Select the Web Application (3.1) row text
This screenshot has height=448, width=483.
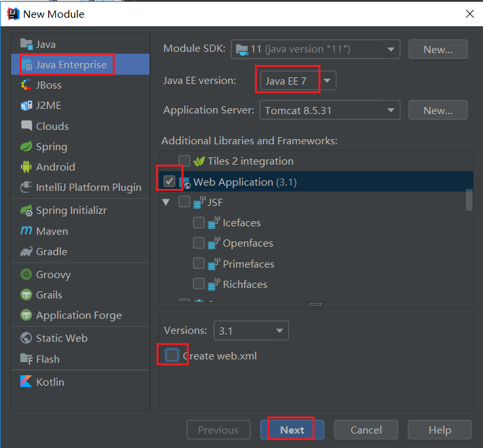(x=245, y=182)
